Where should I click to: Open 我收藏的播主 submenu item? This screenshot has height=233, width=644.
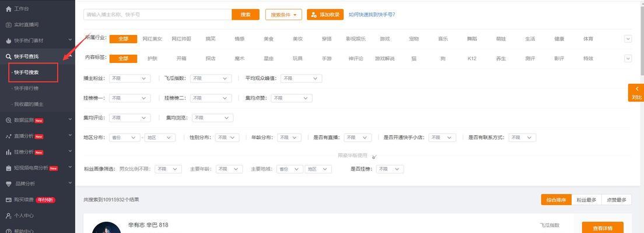(29, 104)
